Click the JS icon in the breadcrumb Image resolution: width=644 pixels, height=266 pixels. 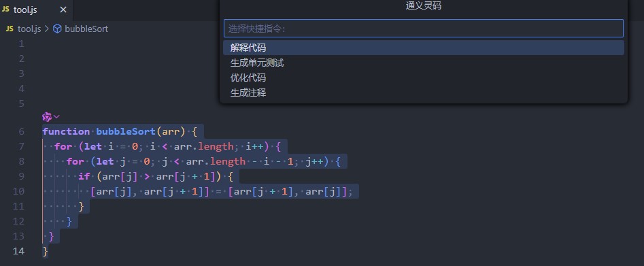10,29
